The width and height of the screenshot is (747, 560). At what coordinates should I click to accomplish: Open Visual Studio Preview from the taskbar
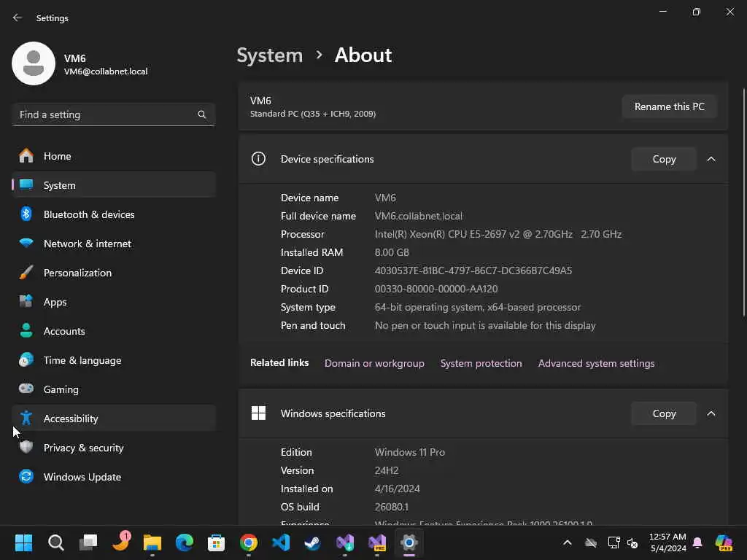coord(377,542)
